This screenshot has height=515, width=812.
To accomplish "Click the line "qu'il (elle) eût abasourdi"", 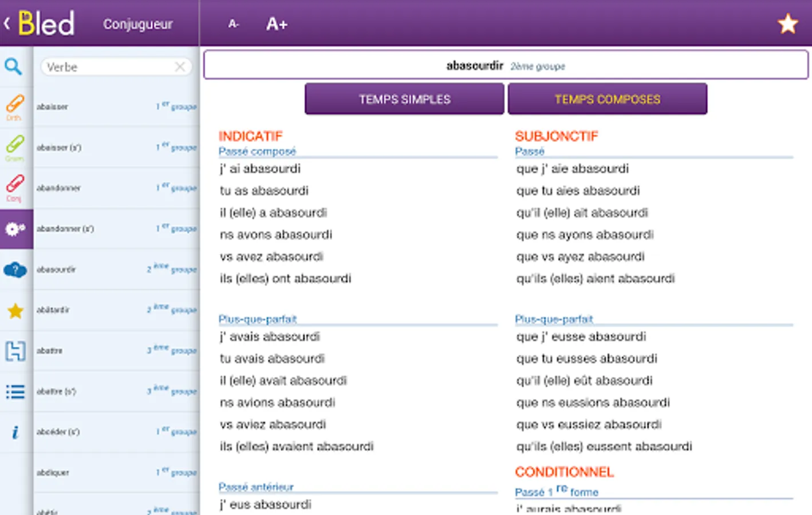I will coord(584,381).
